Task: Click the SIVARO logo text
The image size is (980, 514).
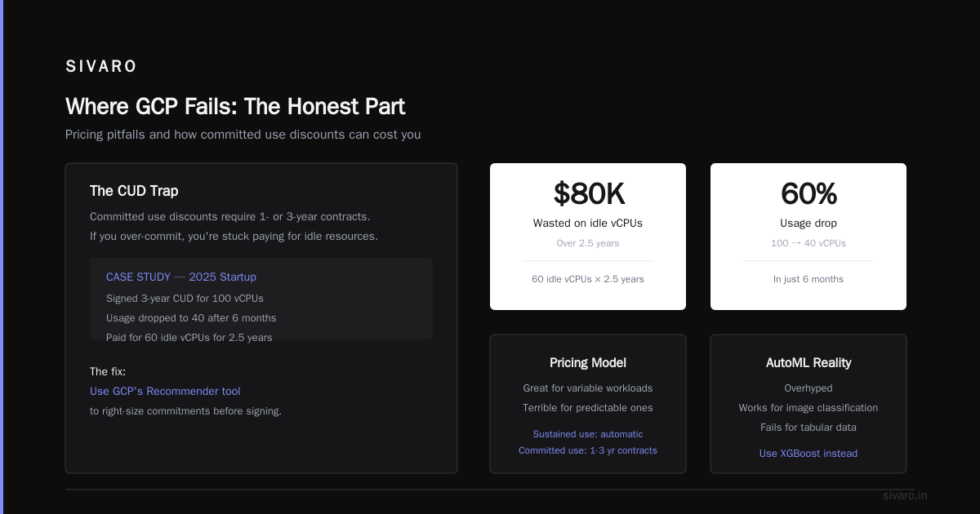Action: [x=101, y=67]
